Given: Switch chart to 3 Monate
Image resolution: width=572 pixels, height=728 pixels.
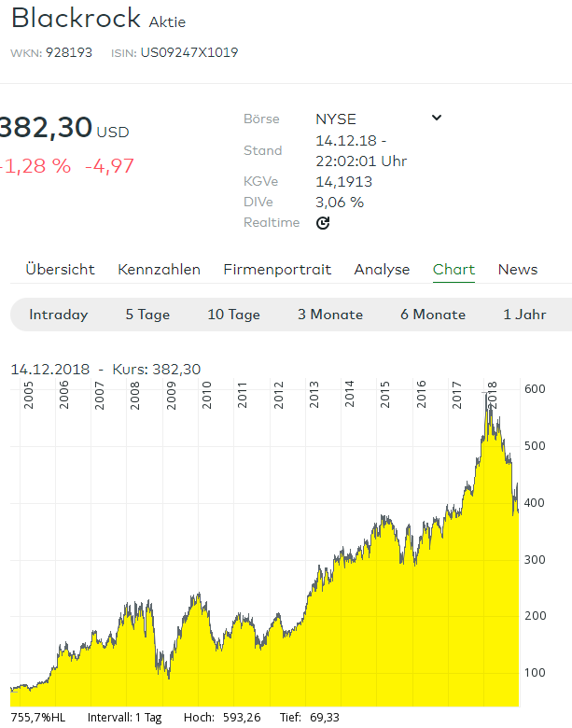Looking at the screenshot, I should point(330,315).
